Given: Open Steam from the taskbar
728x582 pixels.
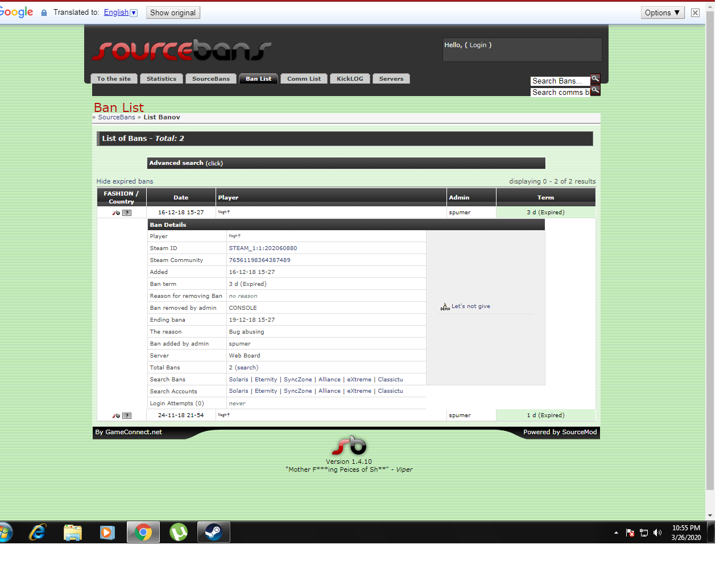Looking at the screenshot, I should [x=214, y=533].
